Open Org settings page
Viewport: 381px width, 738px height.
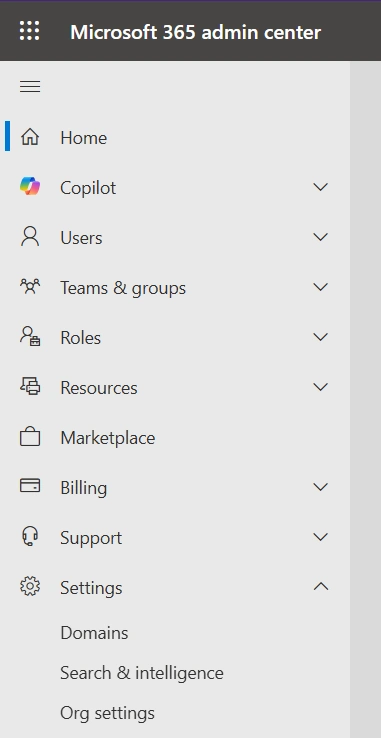(x=107, y=714)
